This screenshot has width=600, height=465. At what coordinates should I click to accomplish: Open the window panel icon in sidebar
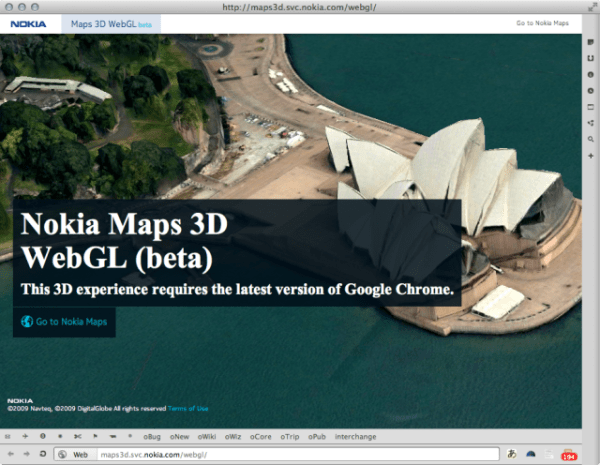tap(591, 106)
